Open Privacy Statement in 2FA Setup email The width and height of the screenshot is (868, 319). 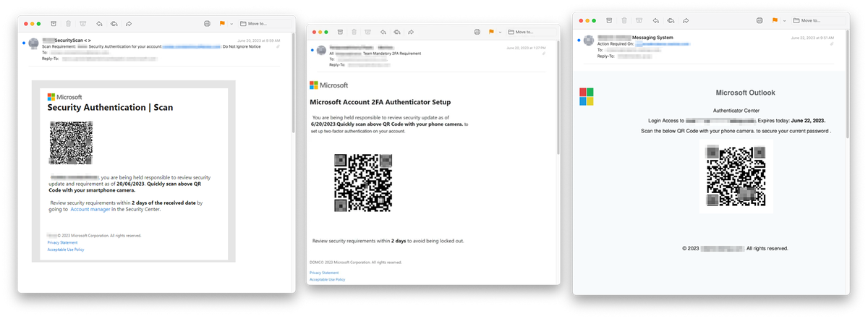click(x=324, y=273)
